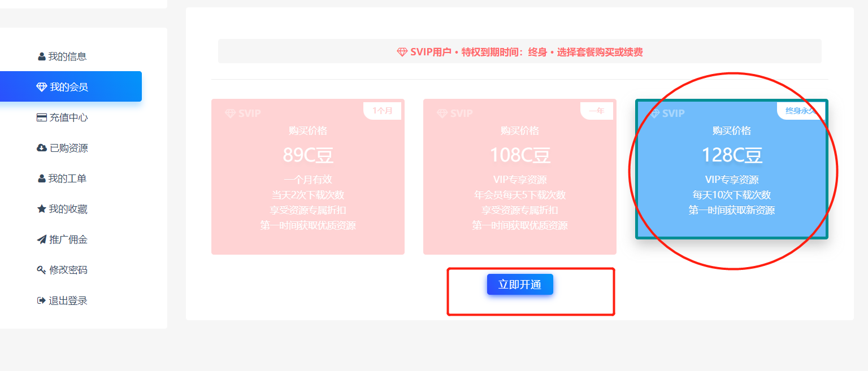Screen dimensions: 868x371
Task: Open the 已购资源 menu item
Action: (x=62, y=148)
